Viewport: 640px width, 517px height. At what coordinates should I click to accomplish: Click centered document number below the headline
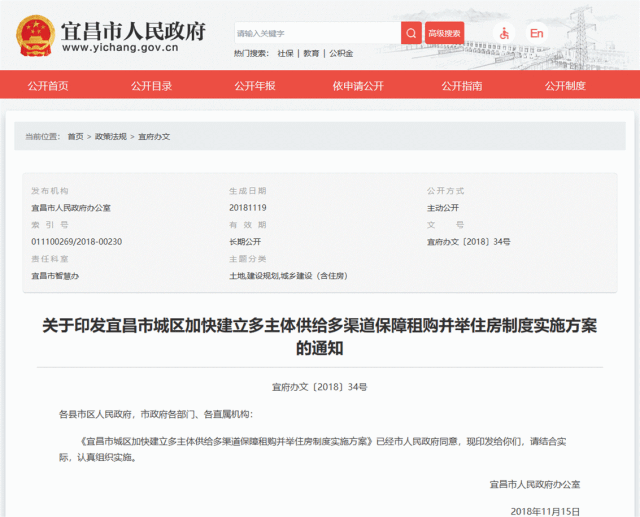tap(320, 387)
